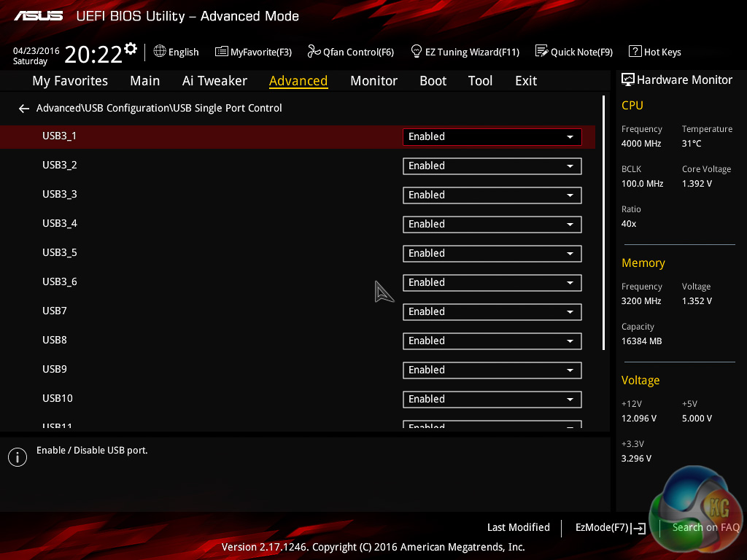Click the 04/23/2016 date text
The image size is (747, 560).
(36, 51)
